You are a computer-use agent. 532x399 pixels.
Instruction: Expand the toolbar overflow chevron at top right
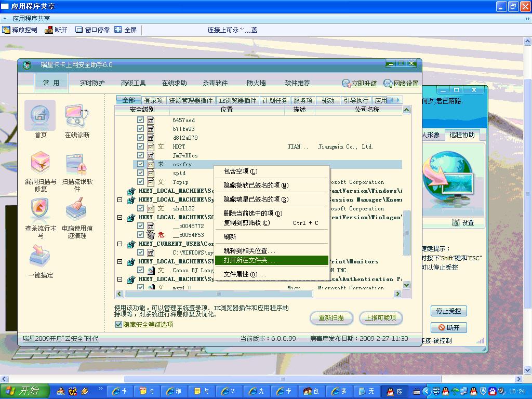(527, 19)
